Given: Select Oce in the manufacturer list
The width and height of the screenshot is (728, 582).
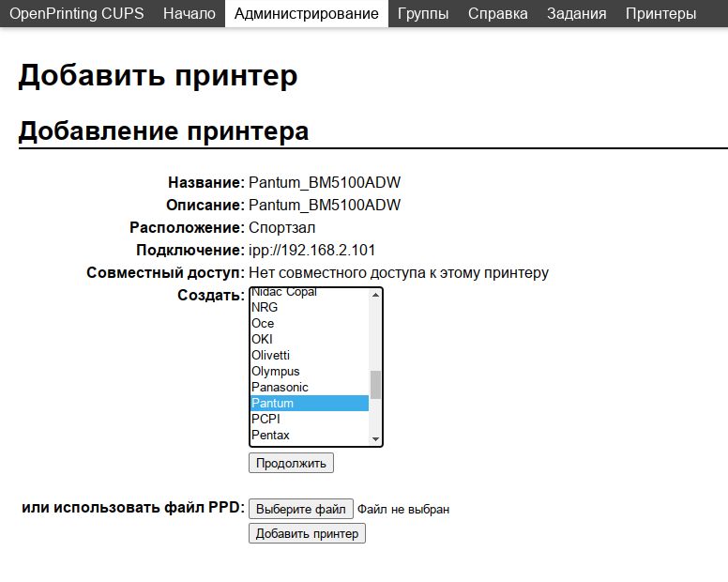Looking at the screenshot, I should tap(263, 323).
